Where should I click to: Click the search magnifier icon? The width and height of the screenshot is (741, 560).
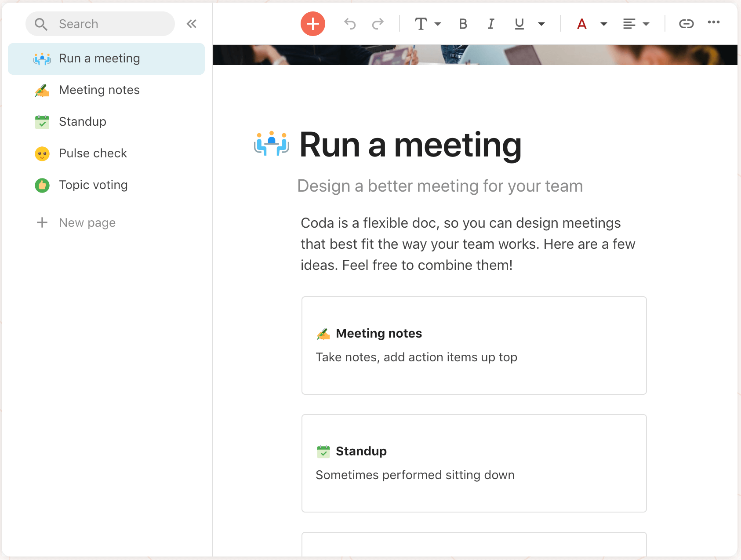pyautogui.click(x=40, y=24)
